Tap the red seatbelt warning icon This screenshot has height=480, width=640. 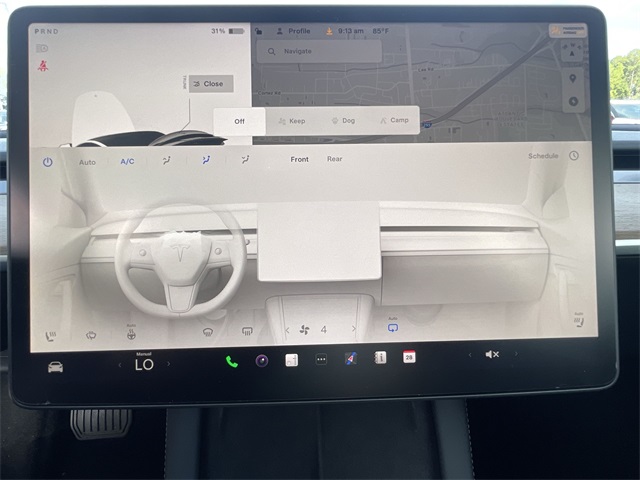(x=43, y=66)
